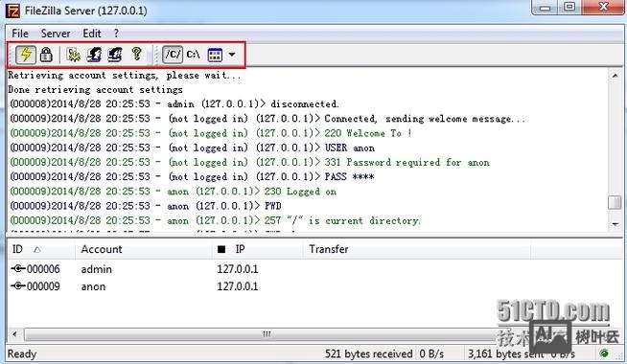Click the 'PASS ****' log line

tap(193, 176)
